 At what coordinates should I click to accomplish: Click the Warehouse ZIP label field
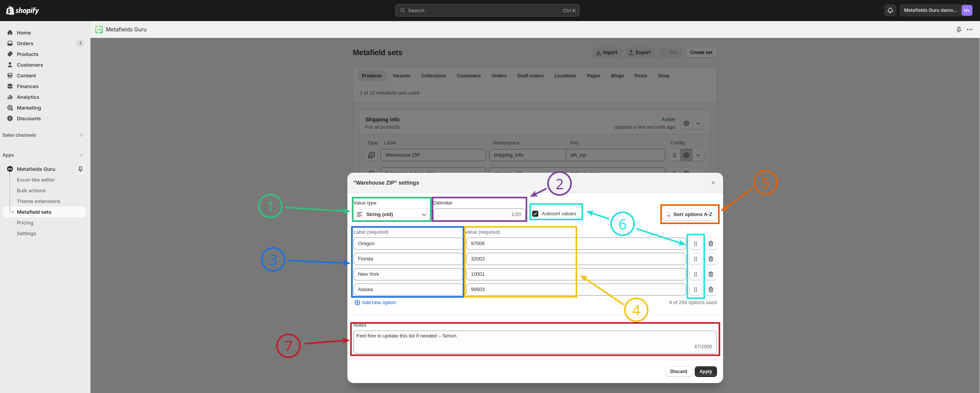(433, 155)
